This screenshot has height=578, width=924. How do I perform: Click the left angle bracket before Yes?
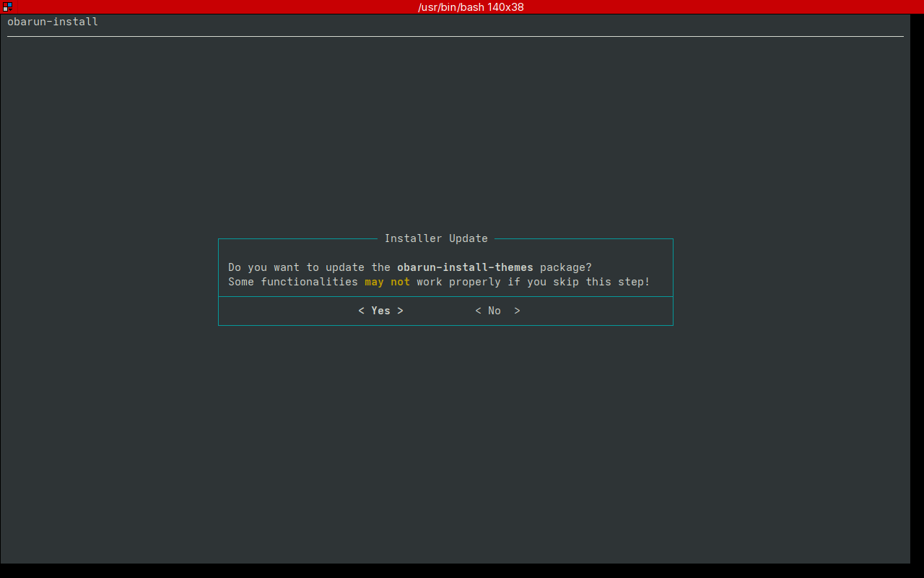point(361,311)
